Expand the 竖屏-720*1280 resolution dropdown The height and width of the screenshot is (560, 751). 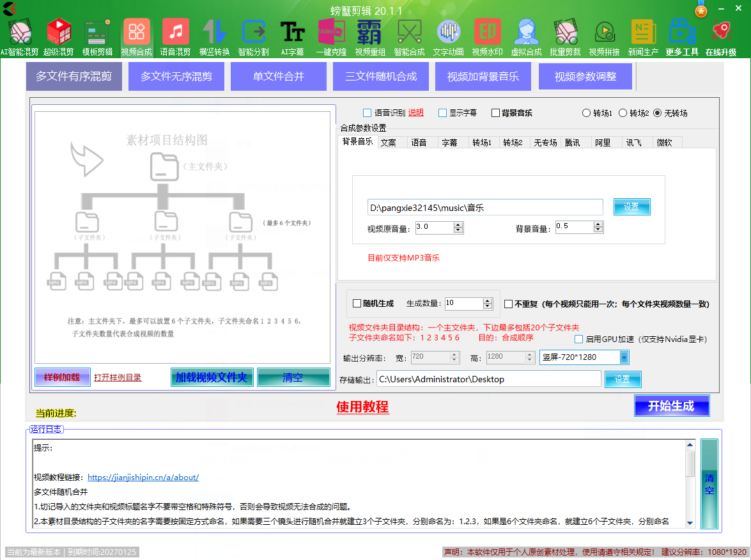(x=624, y=357)
